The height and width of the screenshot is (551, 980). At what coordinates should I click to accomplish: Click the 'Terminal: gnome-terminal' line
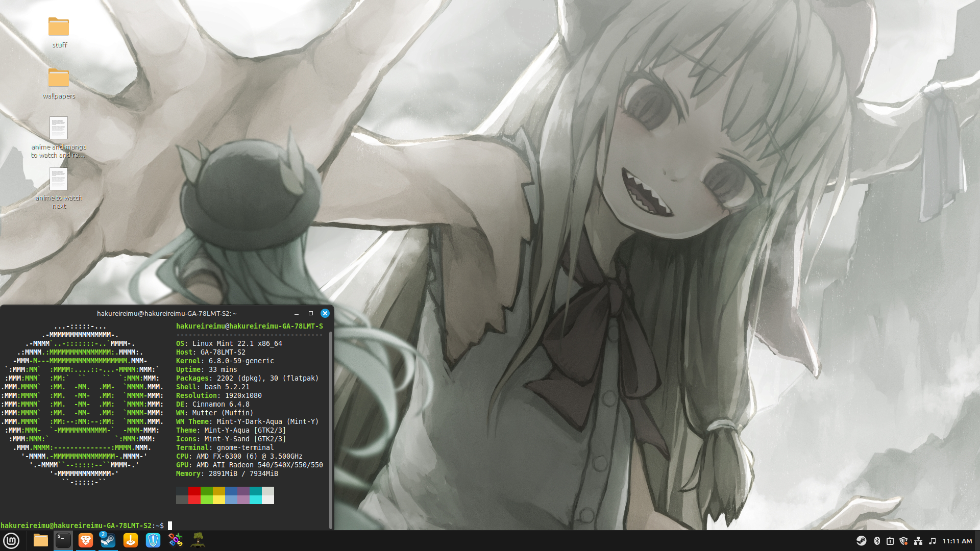pos(225,447)
